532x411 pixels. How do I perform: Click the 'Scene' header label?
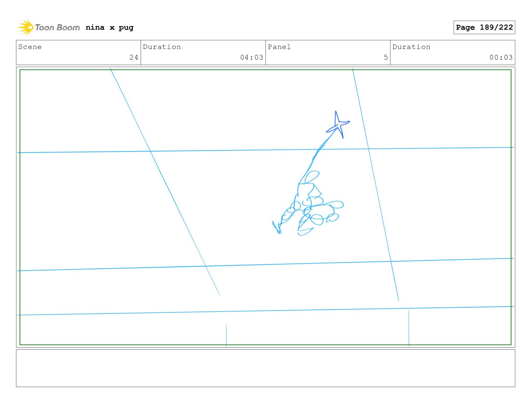tap(30, 47)
